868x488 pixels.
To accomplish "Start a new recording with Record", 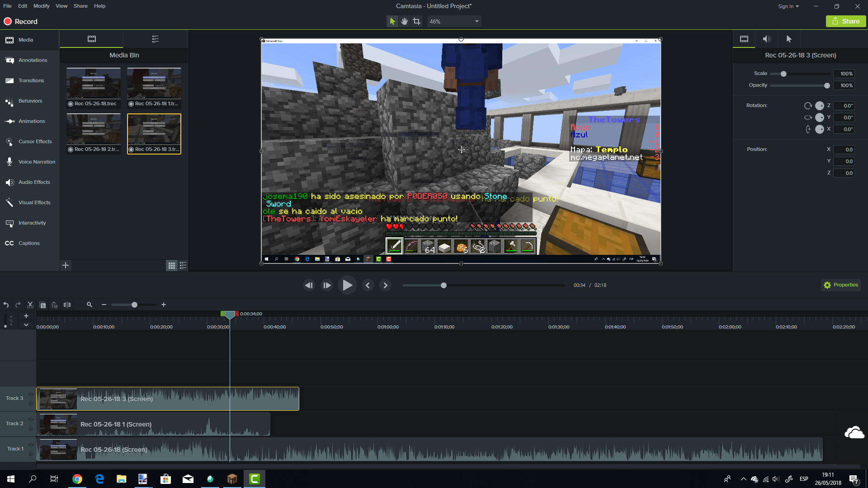I will [x=21, y=21].
